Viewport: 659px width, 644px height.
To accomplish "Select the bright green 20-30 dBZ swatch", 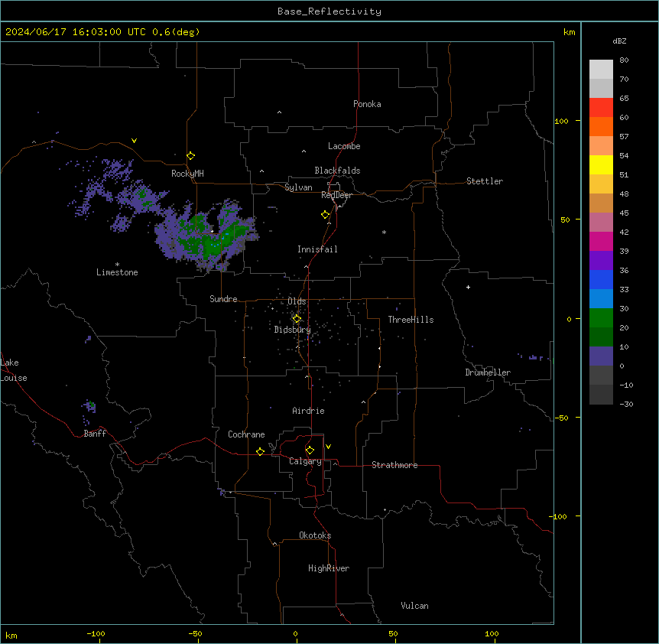I will (601, 318).
